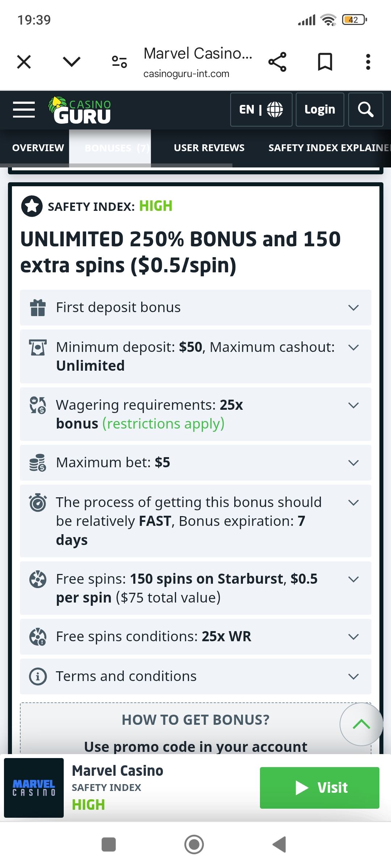Screen dimensions: 391x868
Task: Tap the Marvel Casino logo thumbnail
Action: click(34, 788)
